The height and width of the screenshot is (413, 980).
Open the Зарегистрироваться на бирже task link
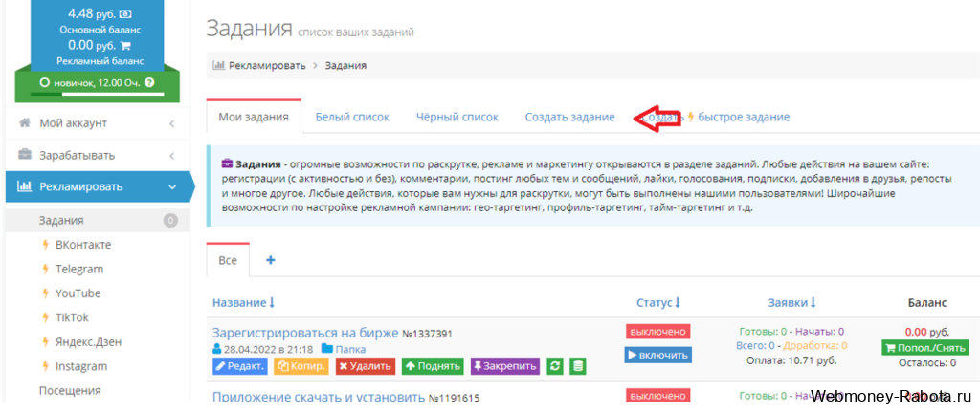(305, 333)
